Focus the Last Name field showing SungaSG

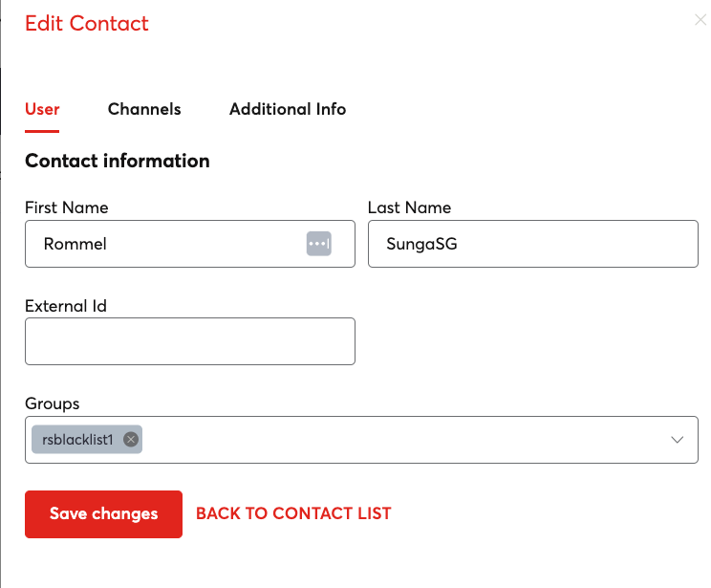(532, 244)
